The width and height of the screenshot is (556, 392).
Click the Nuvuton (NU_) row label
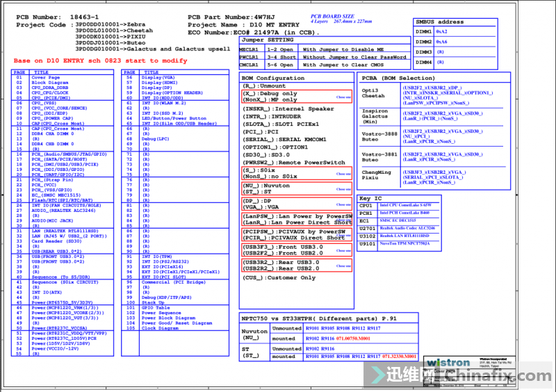tap(254, 334)
